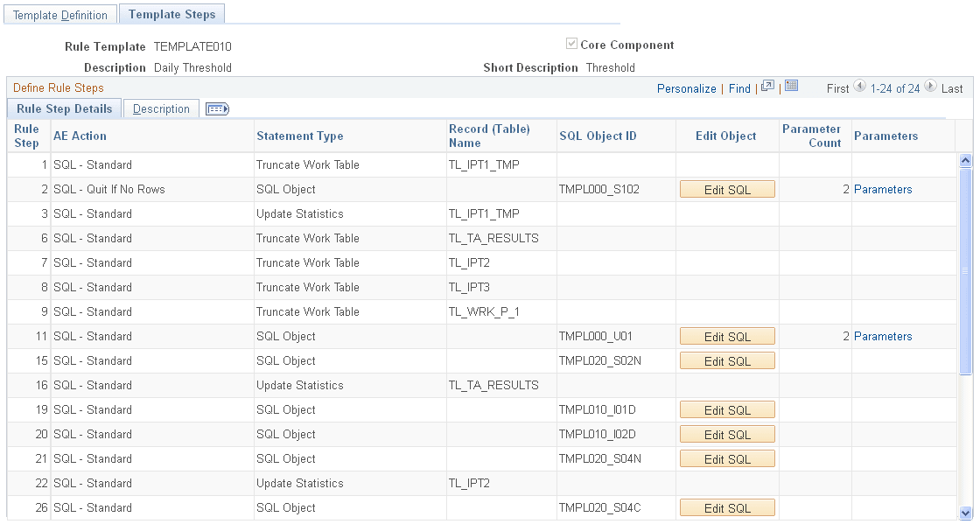Click the Personalize link
This screenshot has width=980, height=524.
coord(686,88)
